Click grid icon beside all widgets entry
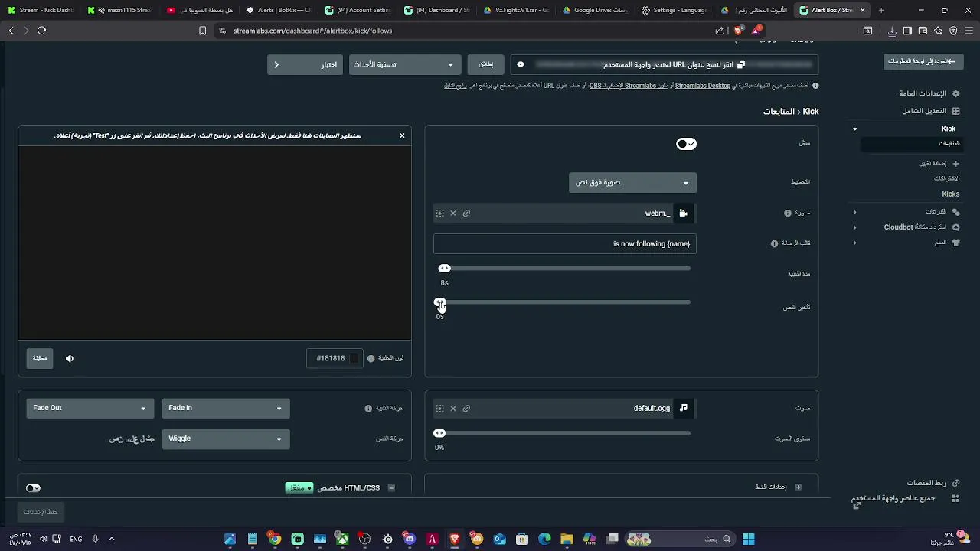980x551 pixels. pos(955,498)
